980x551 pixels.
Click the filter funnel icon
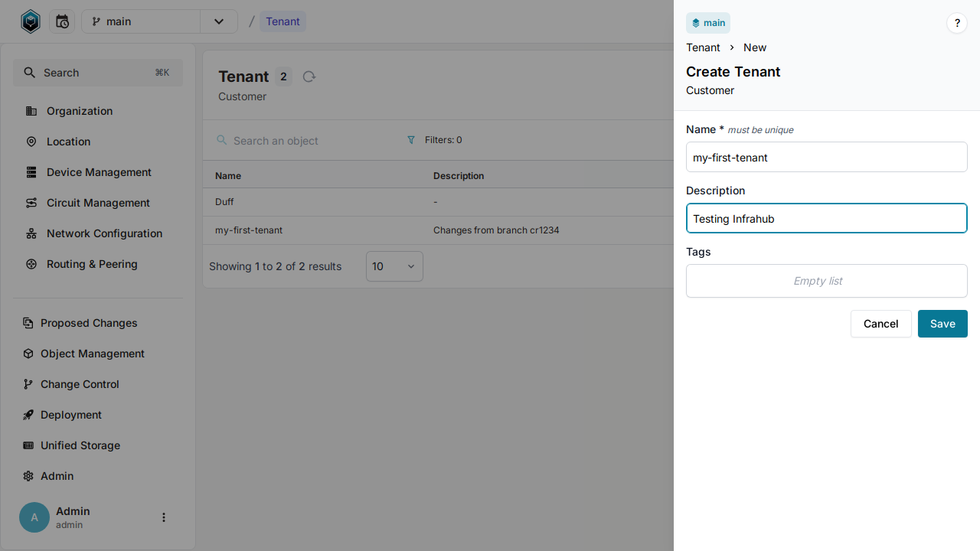point(411,140)
